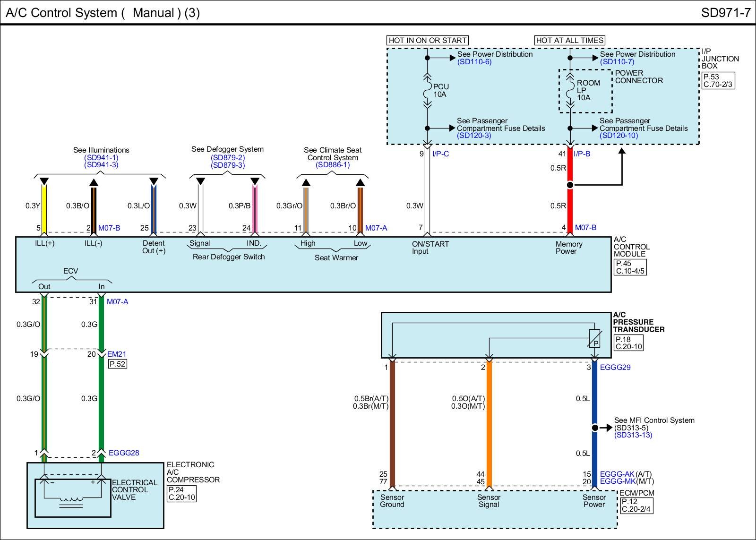
Task: Open the SD110-6 power distribution link
Action: [x=474, y=62]
